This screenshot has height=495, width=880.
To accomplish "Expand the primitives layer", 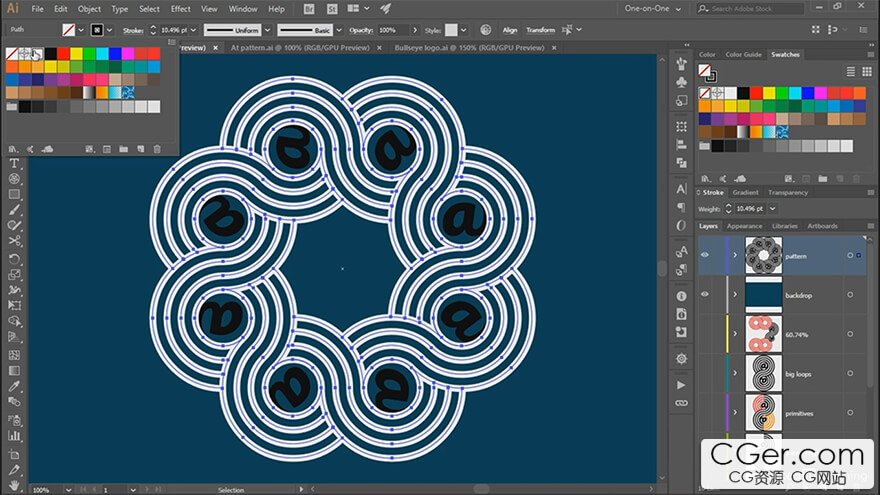I will coord(735,413).
